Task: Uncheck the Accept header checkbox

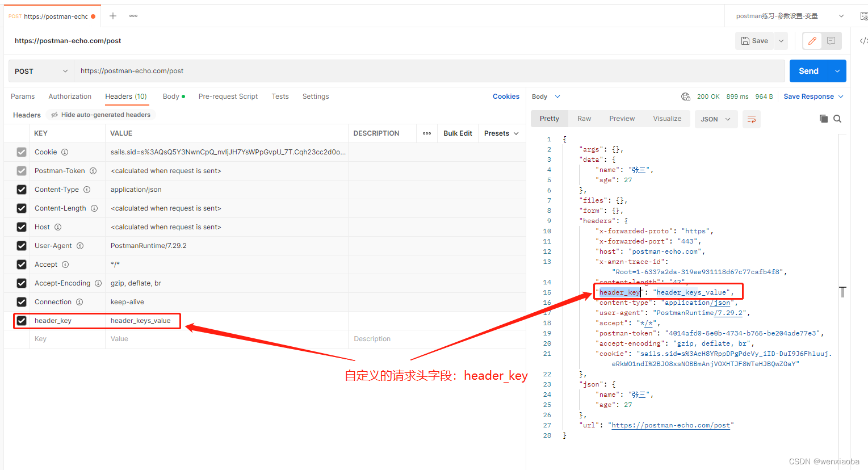Action: (22, 265)
